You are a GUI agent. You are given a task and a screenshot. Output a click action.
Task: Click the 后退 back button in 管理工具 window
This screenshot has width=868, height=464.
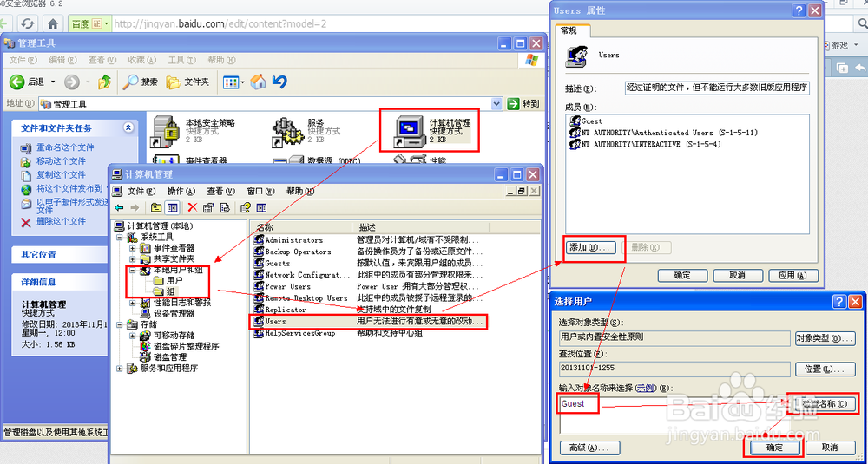click(27, 82)
